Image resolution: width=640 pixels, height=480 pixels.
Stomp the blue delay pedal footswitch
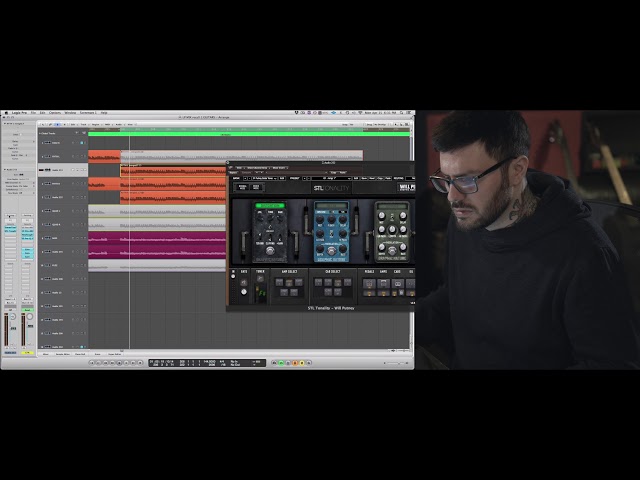click(331, 251)
